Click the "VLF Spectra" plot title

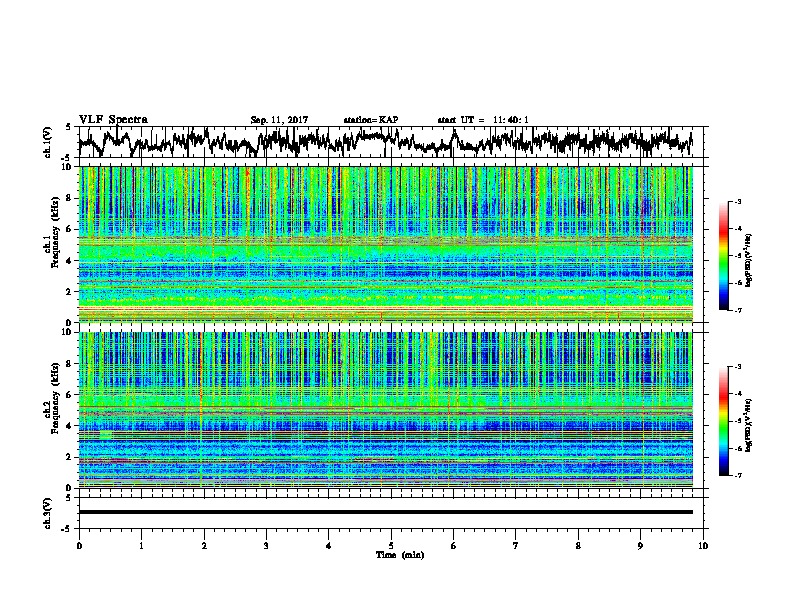click(113, 120)
